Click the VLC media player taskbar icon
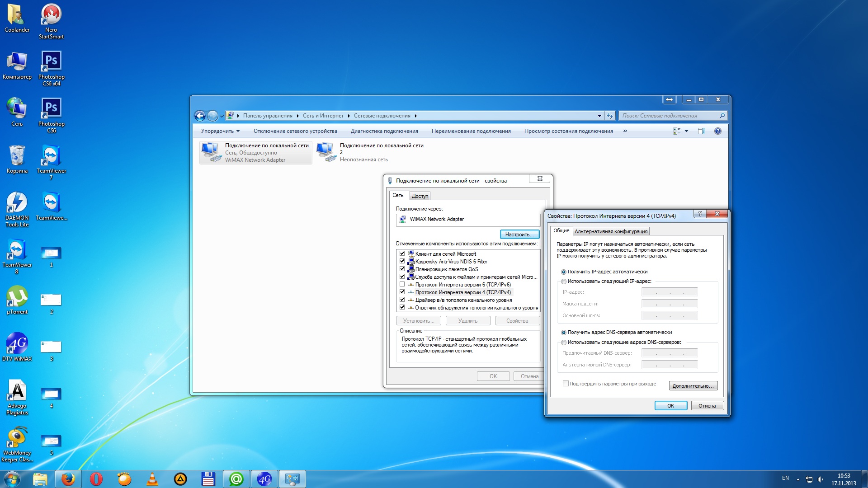 coord(152,479)
